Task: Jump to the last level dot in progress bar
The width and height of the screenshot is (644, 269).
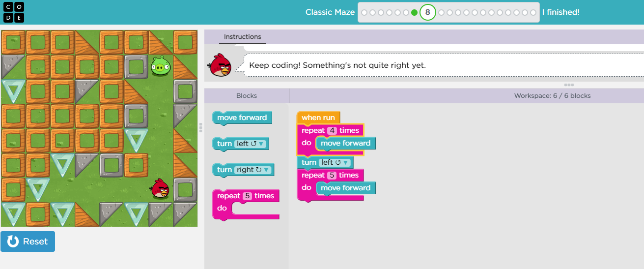Action: point(533,12)
